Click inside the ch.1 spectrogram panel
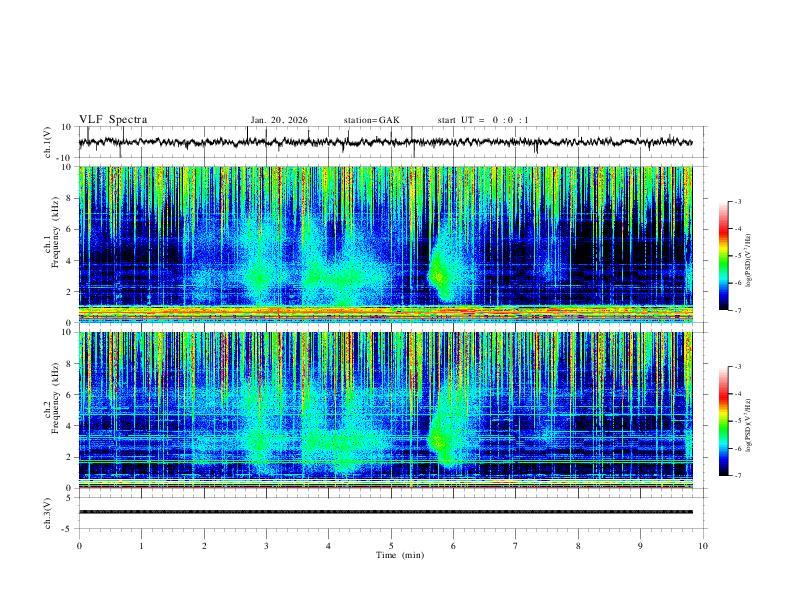Image resolution: width=792 pixels, height=612 pixels. (385, 244)
